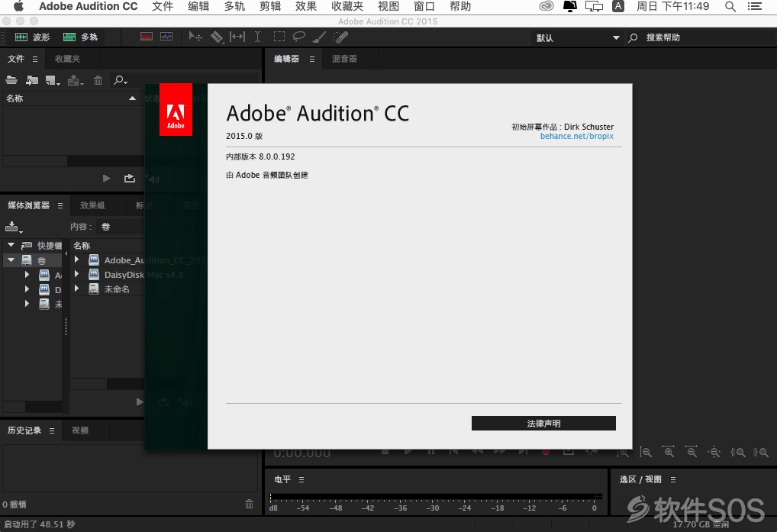The width and height of the screenshot is (777, 532).
Task: Switch to the 收藏夹 tab
Action: point(67,59)
